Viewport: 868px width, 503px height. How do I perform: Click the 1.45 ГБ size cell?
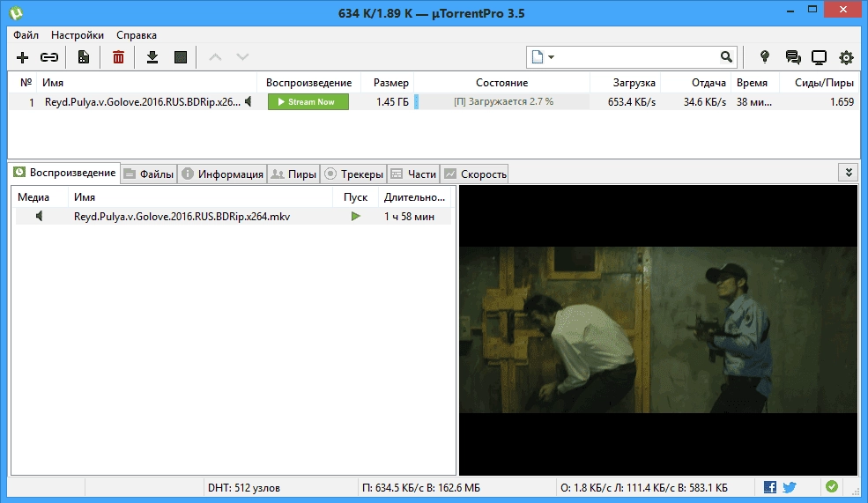point(392,102)
